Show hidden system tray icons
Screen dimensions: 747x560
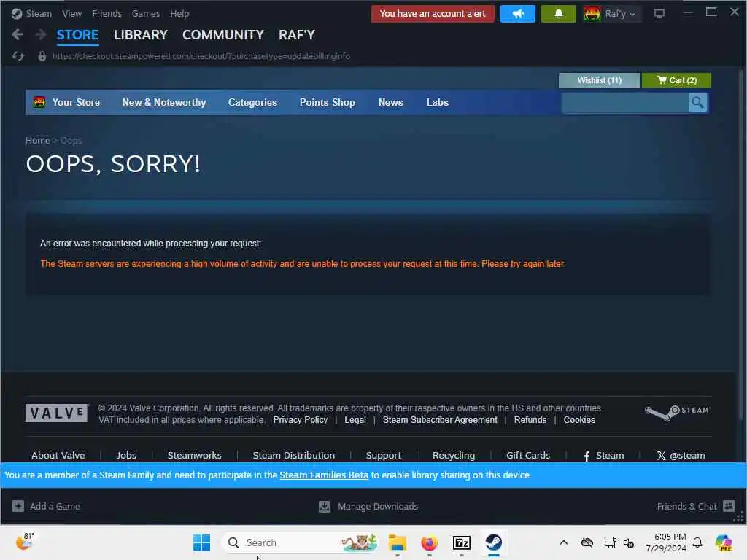click(x=564, y=542)
